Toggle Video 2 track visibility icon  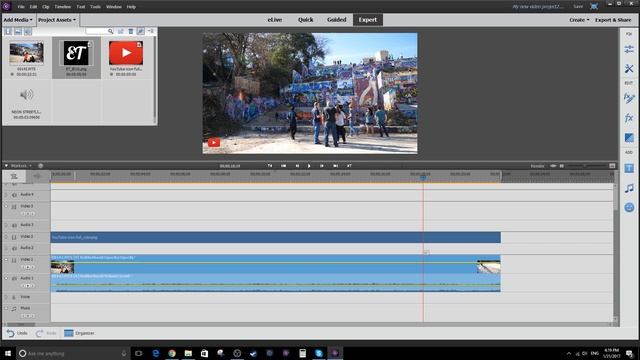[x=14, y=237]
